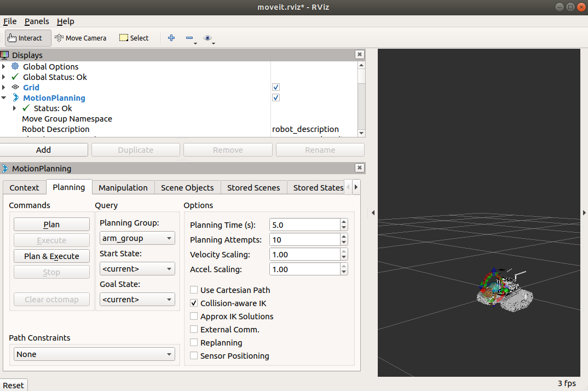The width and height of the screenshot is (588, 391).
Task: Activate the Move Camera tool
Action: pyautogui.click(x=80, y=38)
